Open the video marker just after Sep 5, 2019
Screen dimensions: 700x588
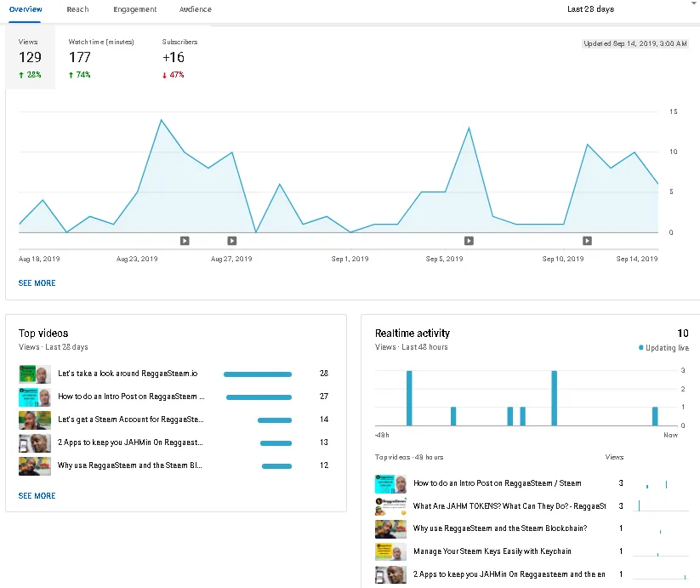tap(469, 241)
